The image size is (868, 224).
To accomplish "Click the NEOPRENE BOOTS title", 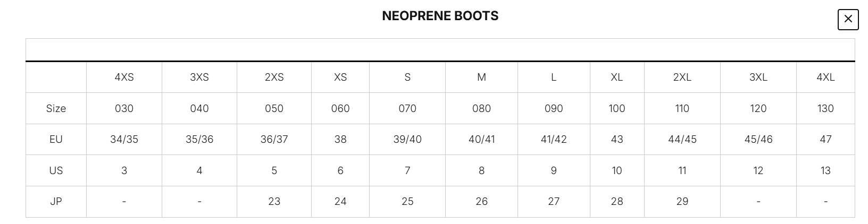I will coord(440,16).
